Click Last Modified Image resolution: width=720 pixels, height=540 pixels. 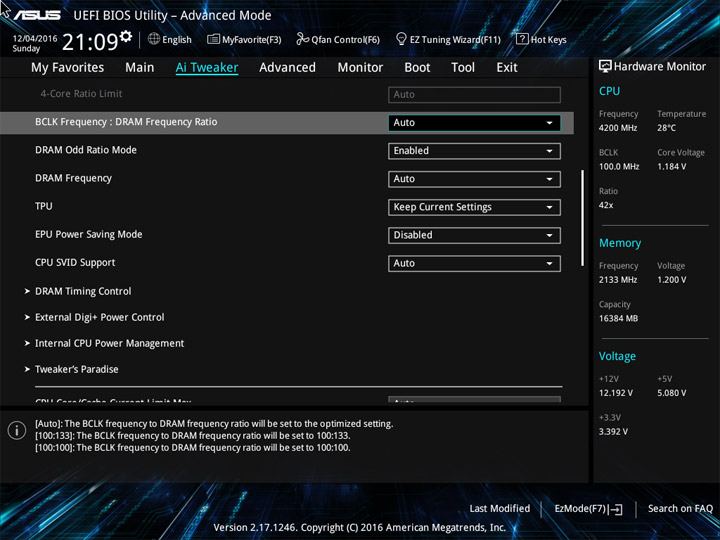tap(500, 508)
